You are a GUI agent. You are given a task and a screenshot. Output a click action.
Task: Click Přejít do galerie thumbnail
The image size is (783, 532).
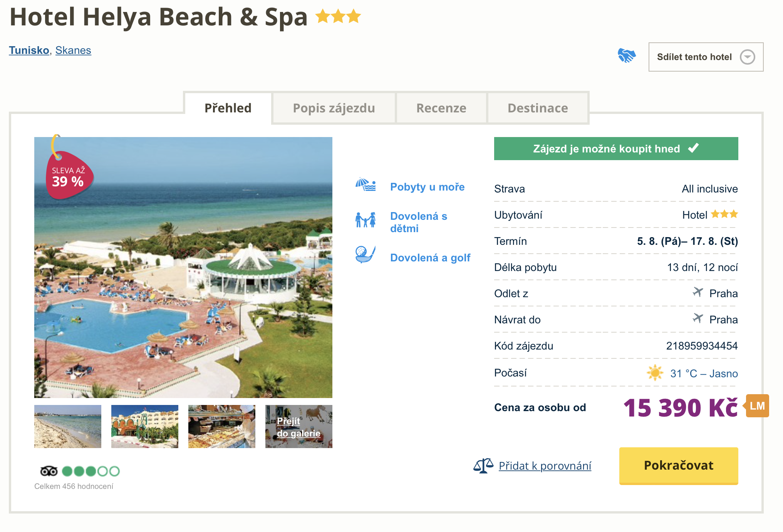(299, 427)
